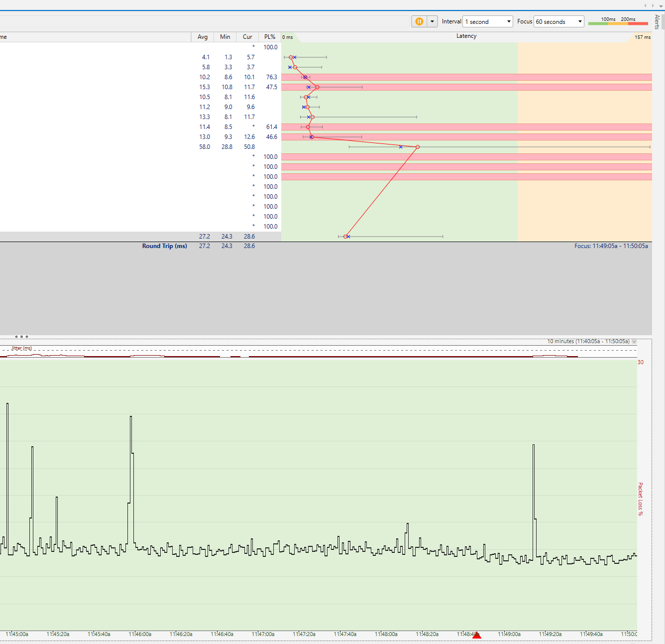Open the 10 minutes timeline range dropdown
The image size is (665, 644).
click(x=634, y=342)
